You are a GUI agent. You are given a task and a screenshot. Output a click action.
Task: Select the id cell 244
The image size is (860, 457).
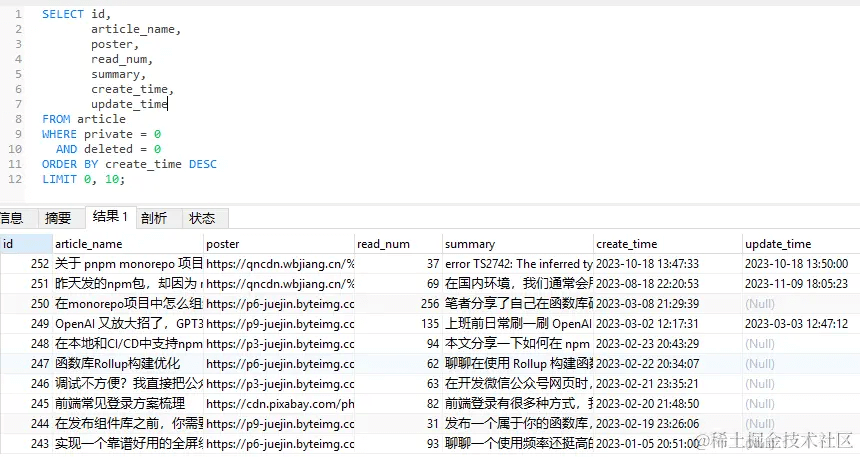click(26, 424)
